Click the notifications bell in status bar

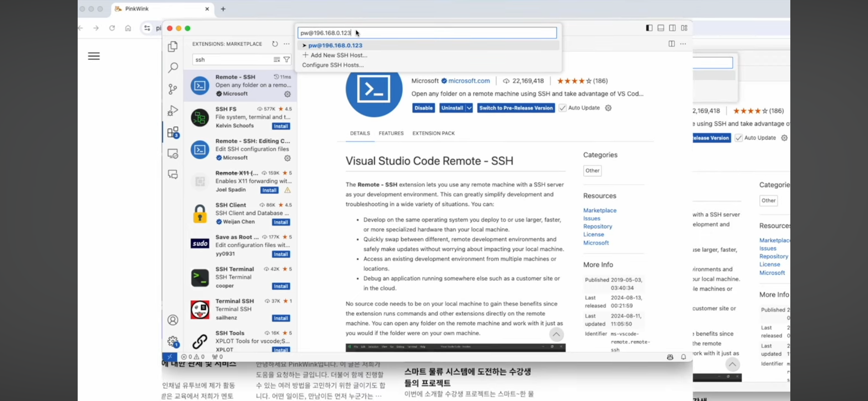pyautogui.click(x=683, y=357)
